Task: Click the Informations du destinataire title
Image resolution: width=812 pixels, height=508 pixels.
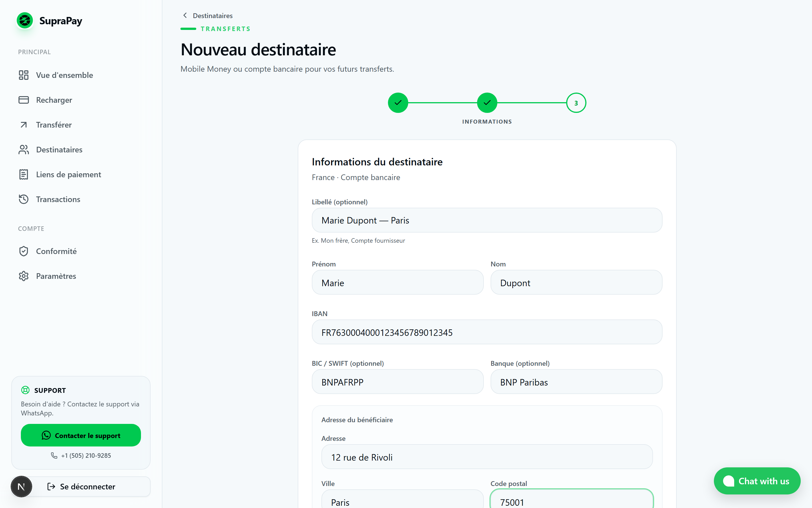Action: [x=377, y=162]
